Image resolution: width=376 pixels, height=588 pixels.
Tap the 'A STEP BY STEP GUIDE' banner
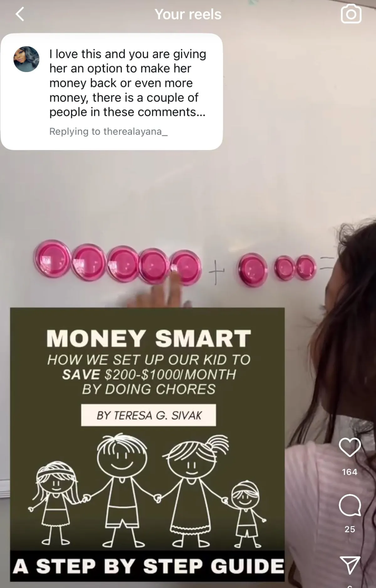[x=148, y=566]
